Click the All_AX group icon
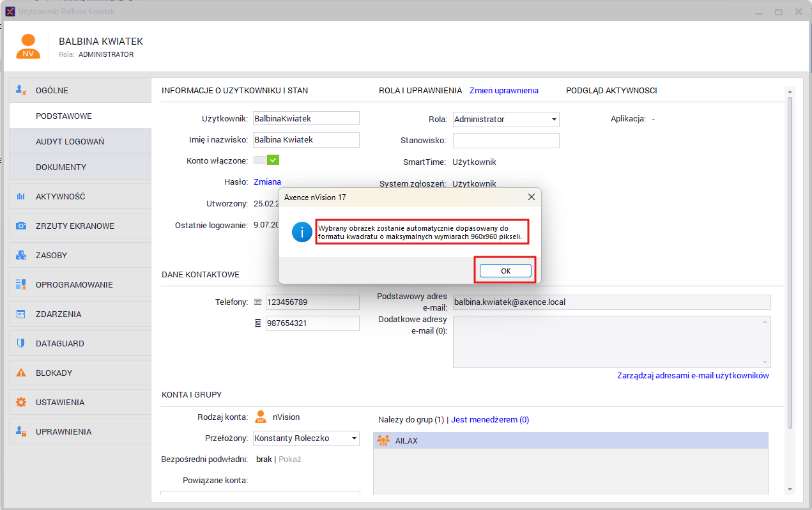The height and width of the screenshot is (510, 812). coord(383,440)
